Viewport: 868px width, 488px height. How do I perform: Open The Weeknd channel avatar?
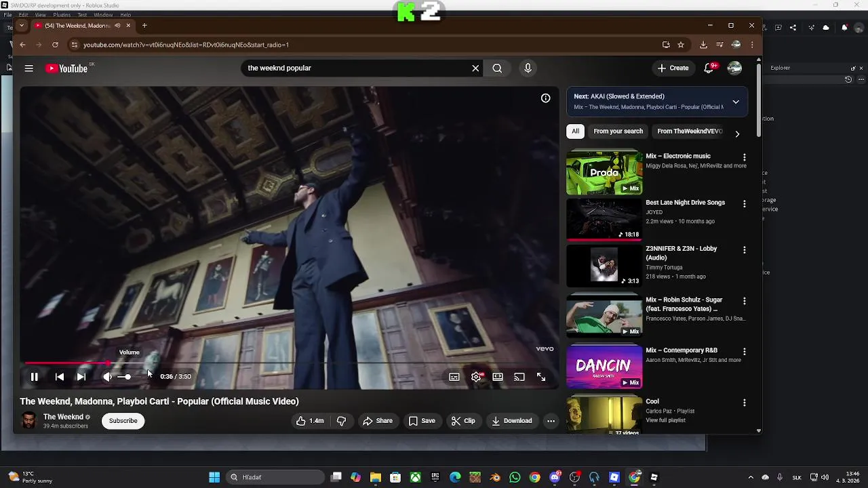tap(28, 421)
